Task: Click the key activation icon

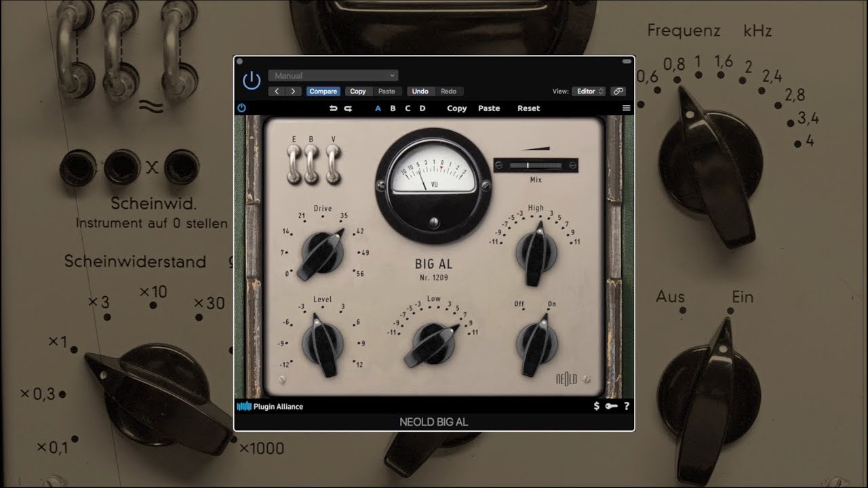Action: pos(612,406)
